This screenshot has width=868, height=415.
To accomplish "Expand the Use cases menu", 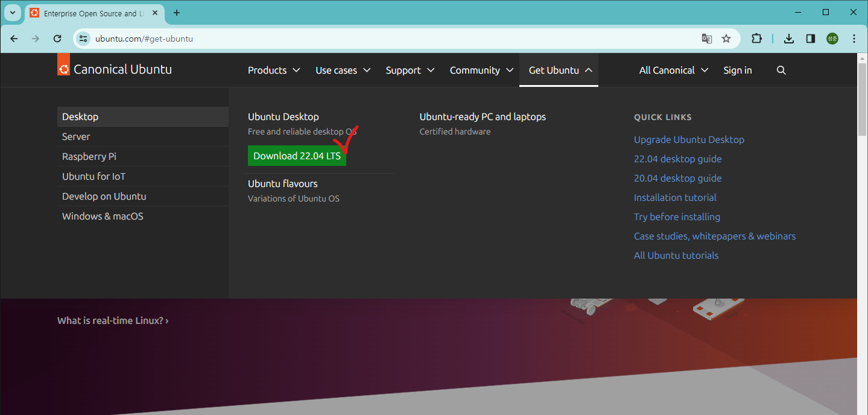I will (x=343, y=71).
